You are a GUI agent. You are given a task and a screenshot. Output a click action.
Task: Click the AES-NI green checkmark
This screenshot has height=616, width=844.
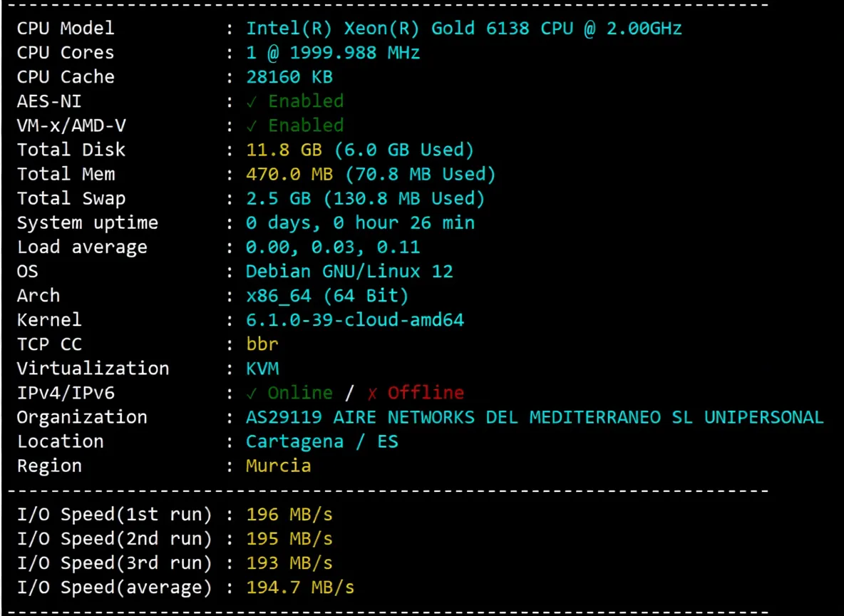(252, 101)
